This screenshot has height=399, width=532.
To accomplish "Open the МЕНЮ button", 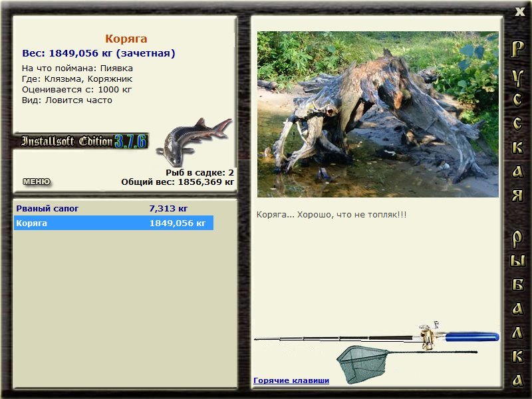I will [x=37, y=182].
